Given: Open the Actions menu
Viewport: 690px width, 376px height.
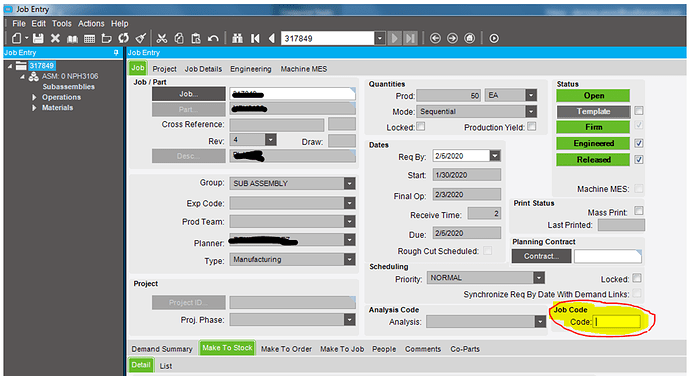Looking at the screenshot, I should (91, 23).
